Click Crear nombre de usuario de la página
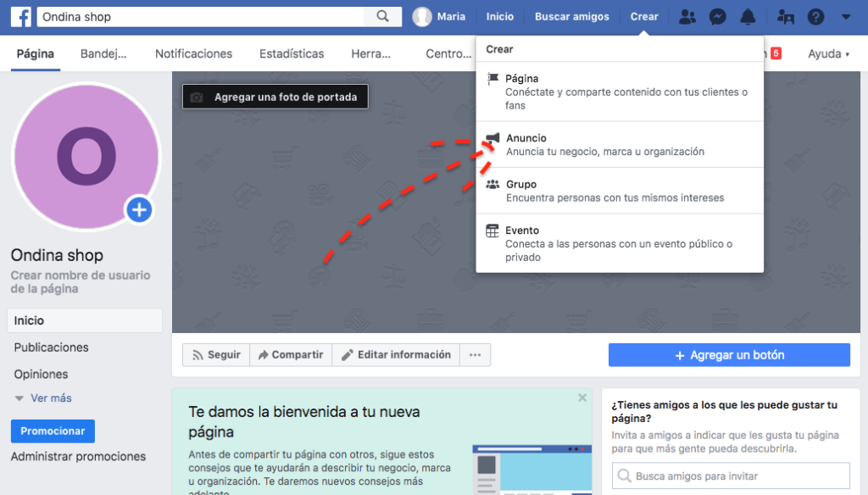Screen dimensions: 868x495 tap(81, 282)
